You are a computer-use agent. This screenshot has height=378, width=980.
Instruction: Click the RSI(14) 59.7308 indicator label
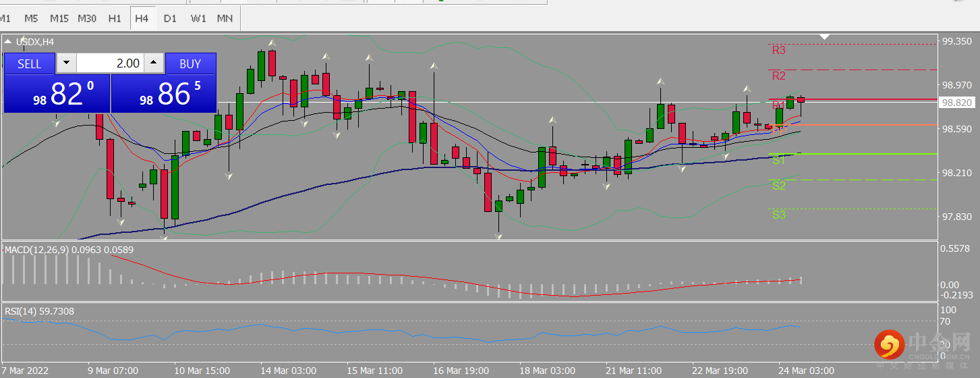coord(39,311)
